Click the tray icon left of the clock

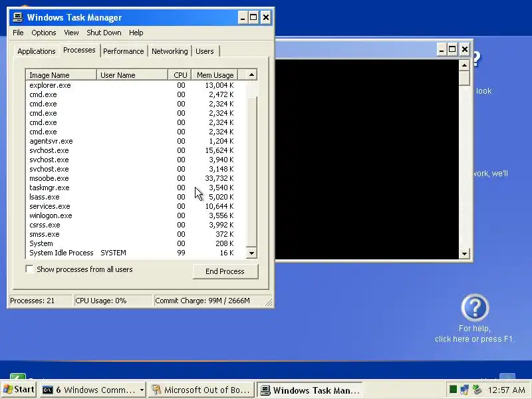[477, 390]
